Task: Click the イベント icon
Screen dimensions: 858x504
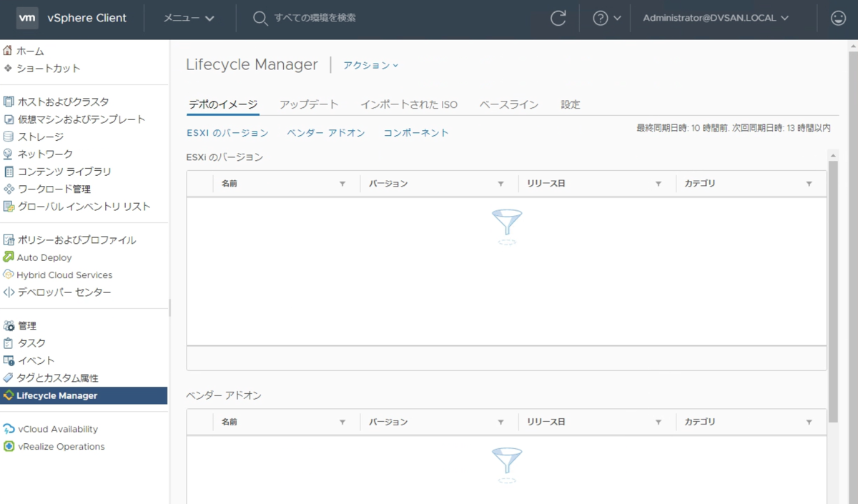Action: tap(9, 360)
